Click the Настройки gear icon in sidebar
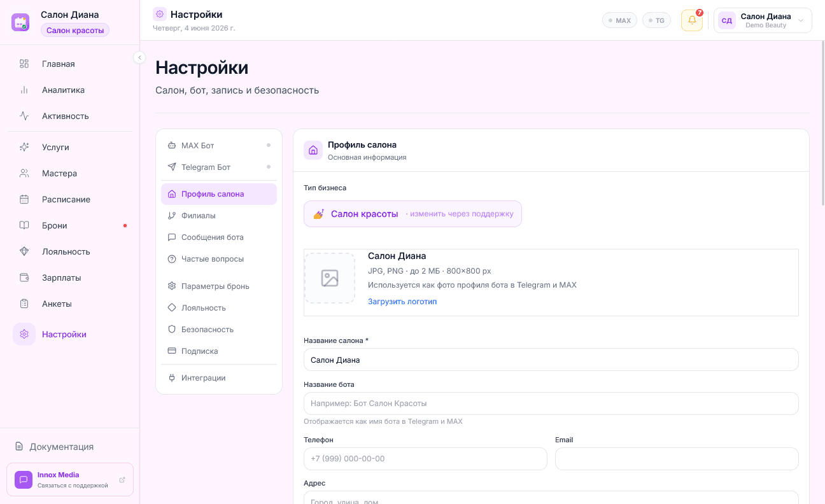Screen dimensions: 825x504 click(x=24, y=334)
